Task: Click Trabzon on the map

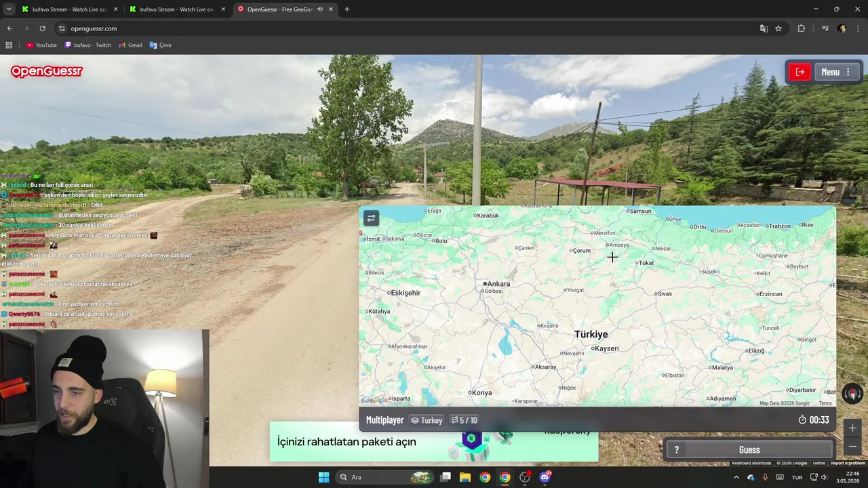Action: click(x=778, y=226)
